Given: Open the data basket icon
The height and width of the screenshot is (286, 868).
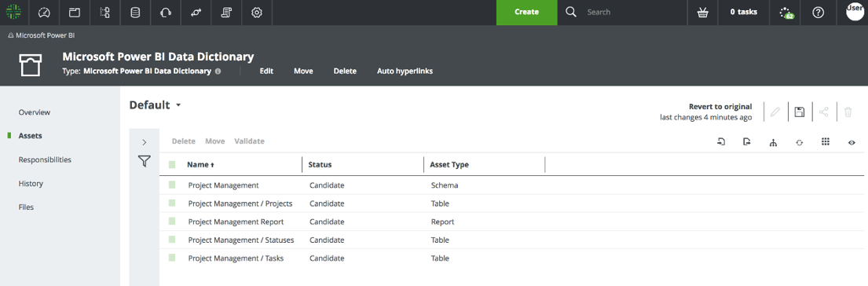Looking at the screenshot, I should pos(702,12).
